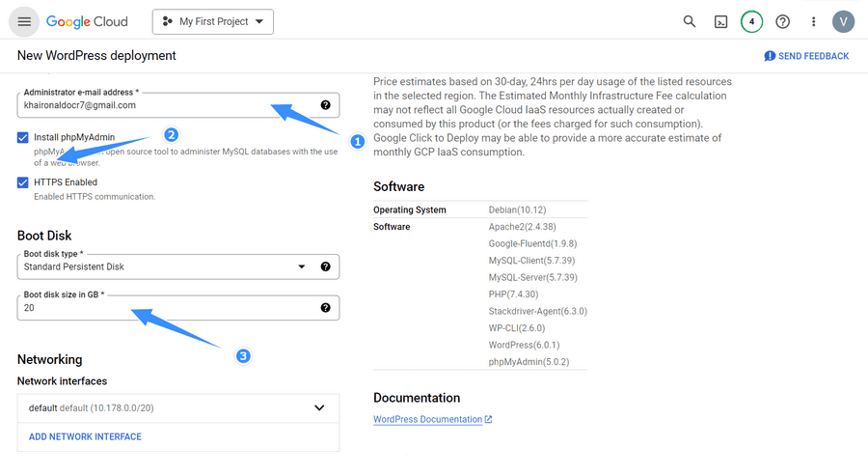The image size is (868, 475).
Task: Select the Debian(10.12) operating system value
Action: [x=517, y=210]
